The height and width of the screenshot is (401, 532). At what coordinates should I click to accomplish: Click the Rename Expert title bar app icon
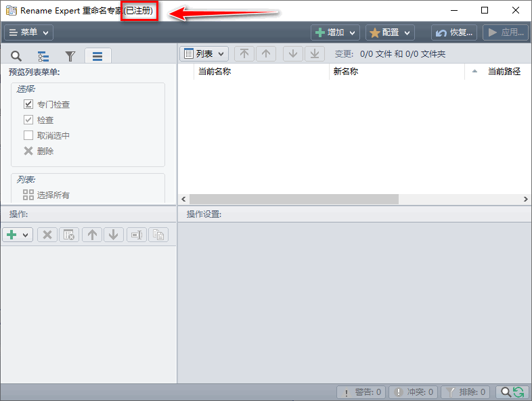12,11
